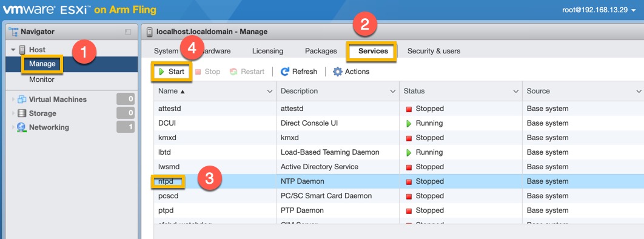Click the Stopped status icon for pcscd

[409, 197]
